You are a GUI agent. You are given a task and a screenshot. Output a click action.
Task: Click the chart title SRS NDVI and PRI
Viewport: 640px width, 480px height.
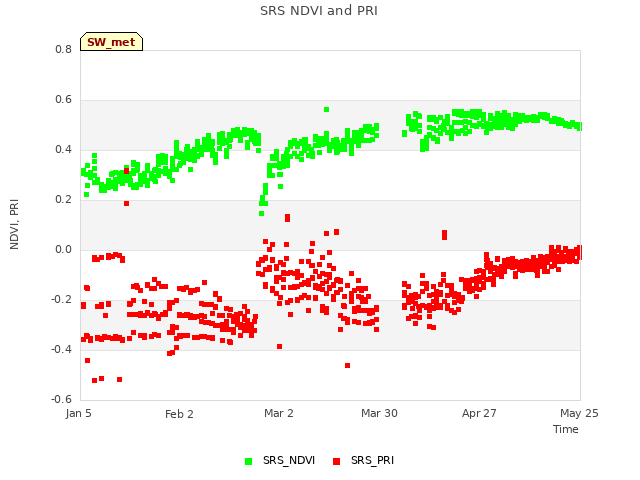pyautogui.click(x=319, y=11)
